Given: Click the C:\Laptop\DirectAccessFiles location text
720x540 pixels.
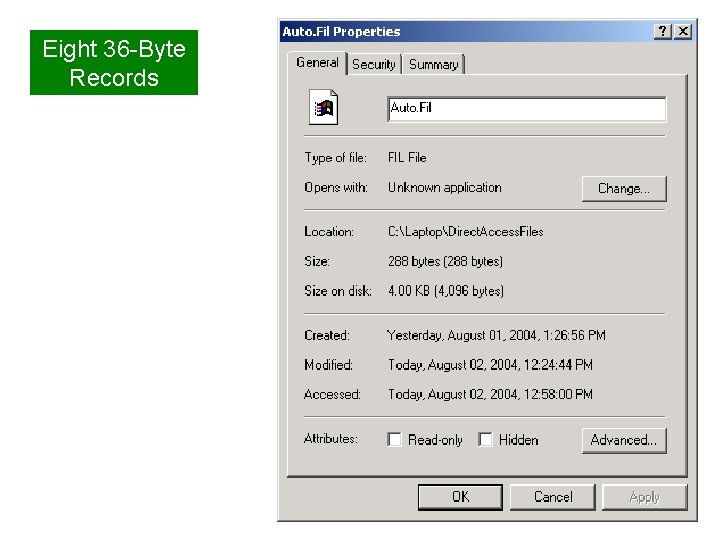Looking at the screenshot, I should click(x=466, y=231).
